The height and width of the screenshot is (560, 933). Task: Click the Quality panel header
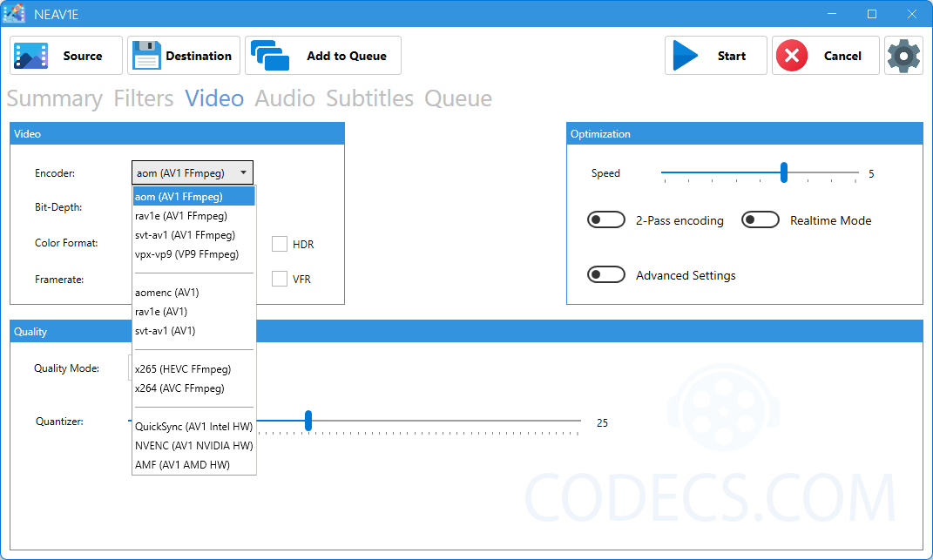(x=467, y=332)
